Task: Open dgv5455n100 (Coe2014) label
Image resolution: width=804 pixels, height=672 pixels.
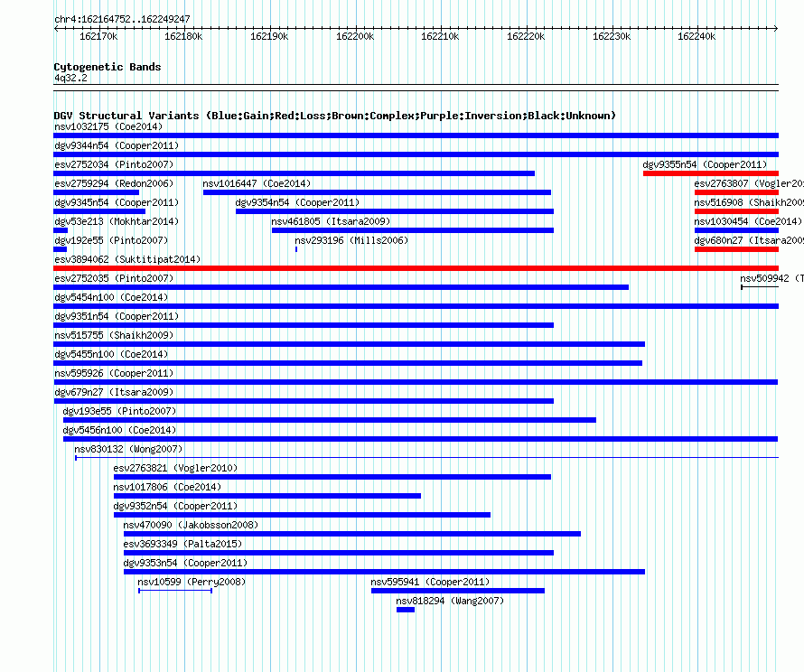Action: (111, 354)
